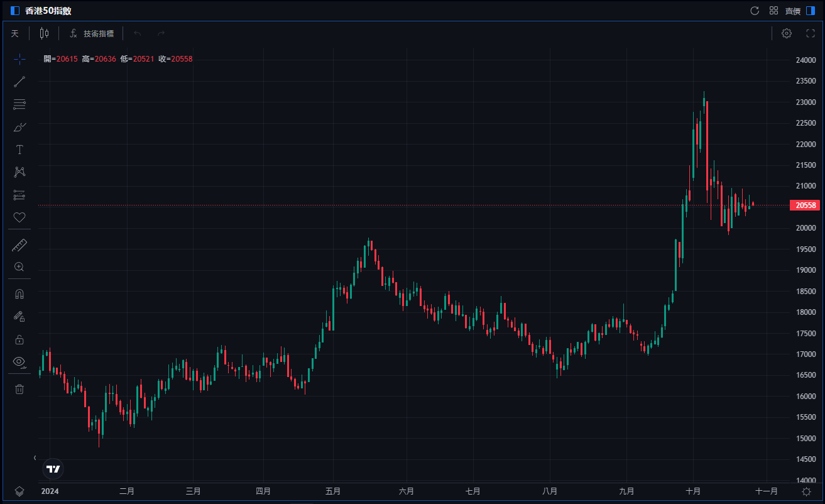The width and height of the screenshot is (825, 504).
Task: Click the 18000 price axis label
Action: pyautogui.click(x=806, y=312)
